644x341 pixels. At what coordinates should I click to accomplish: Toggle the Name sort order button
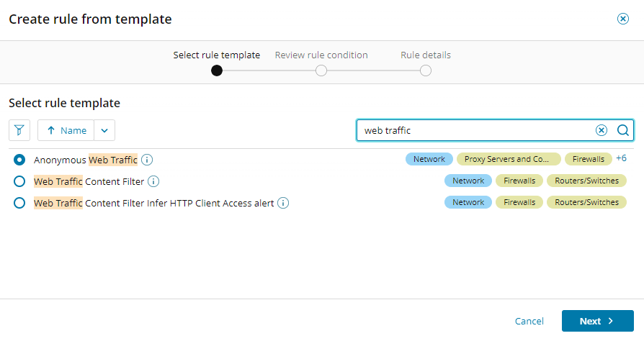[x=66, y=130]
